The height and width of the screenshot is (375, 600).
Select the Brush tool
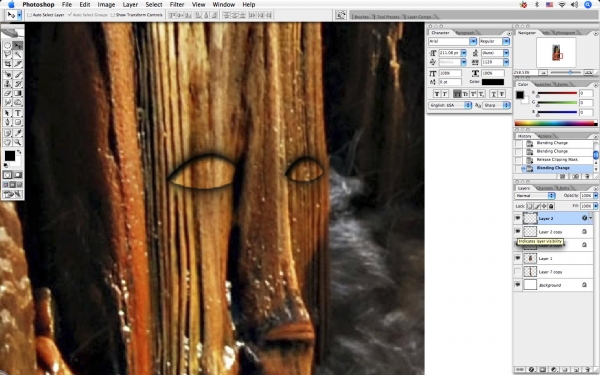click(x=18, y=75)
